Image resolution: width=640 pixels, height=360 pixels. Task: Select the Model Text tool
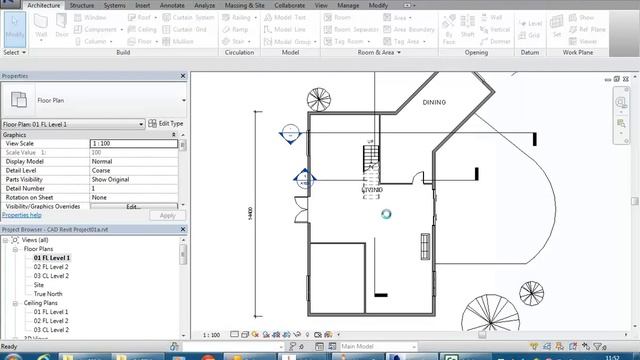pyautogui.click(x=285, y=18)
